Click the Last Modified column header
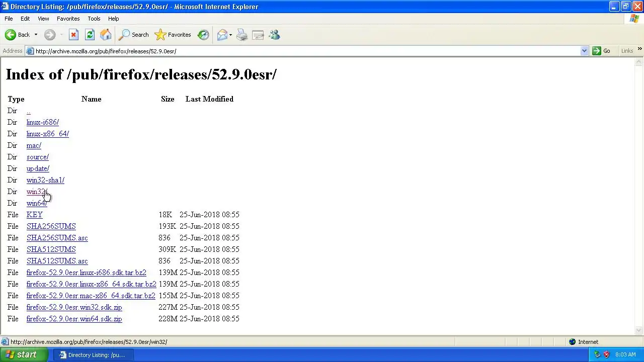644x362 pixels. click(209, 99)
